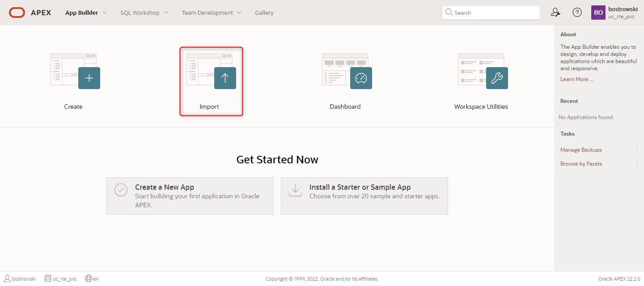Click the About heading in sidebar
The width and height of the screenshot is (644, 286).
pyautogui.click(x=568, y=34)
